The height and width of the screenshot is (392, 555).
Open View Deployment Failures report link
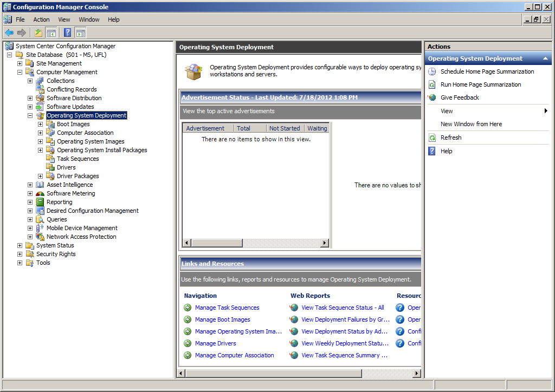point(345,319)
